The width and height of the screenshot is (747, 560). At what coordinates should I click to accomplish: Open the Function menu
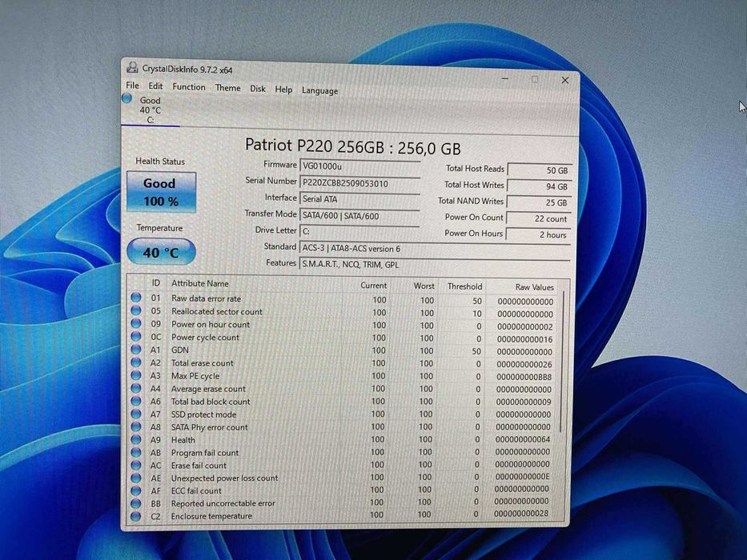189,87
